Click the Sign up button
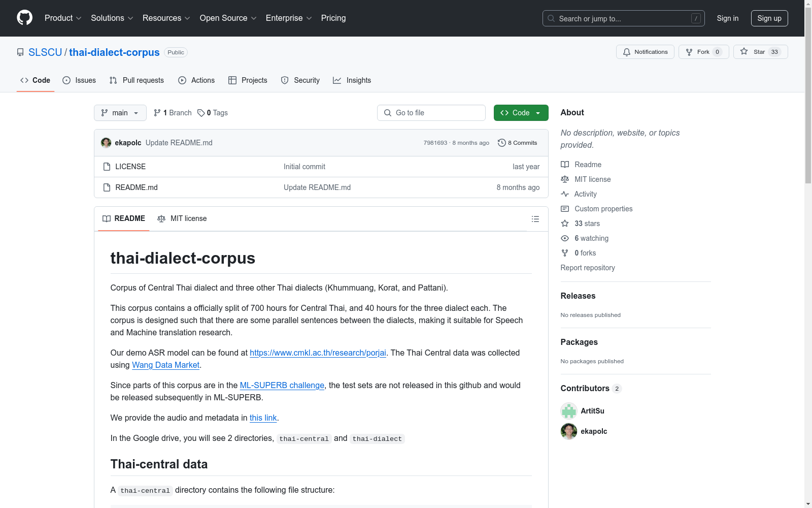This screenshot has height=508, width=812. click(769, 18)
